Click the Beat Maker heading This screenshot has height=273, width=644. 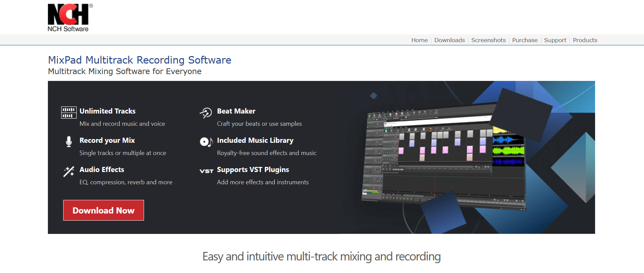tap(236, 111)
